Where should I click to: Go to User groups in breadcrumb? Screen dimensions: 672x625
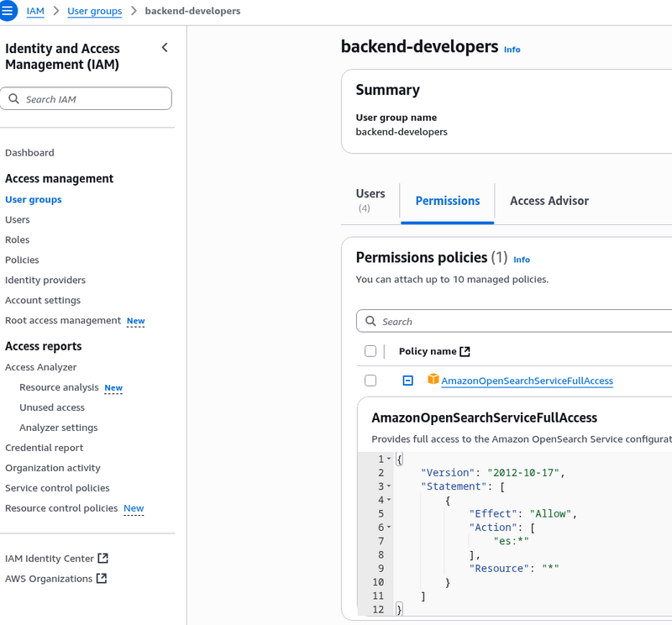pyautogui.click(x=94, y=11)
